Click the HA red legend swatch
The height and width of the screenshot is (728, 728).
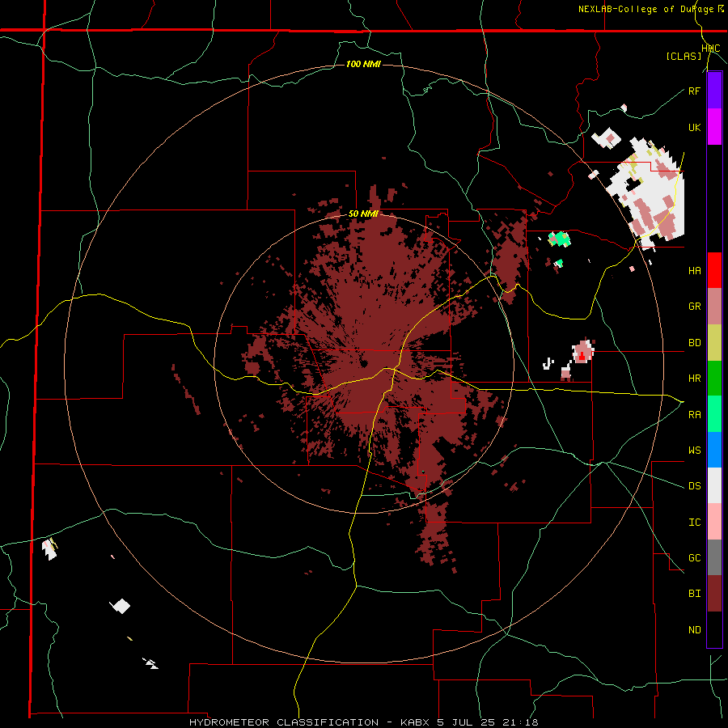(714, 270)
